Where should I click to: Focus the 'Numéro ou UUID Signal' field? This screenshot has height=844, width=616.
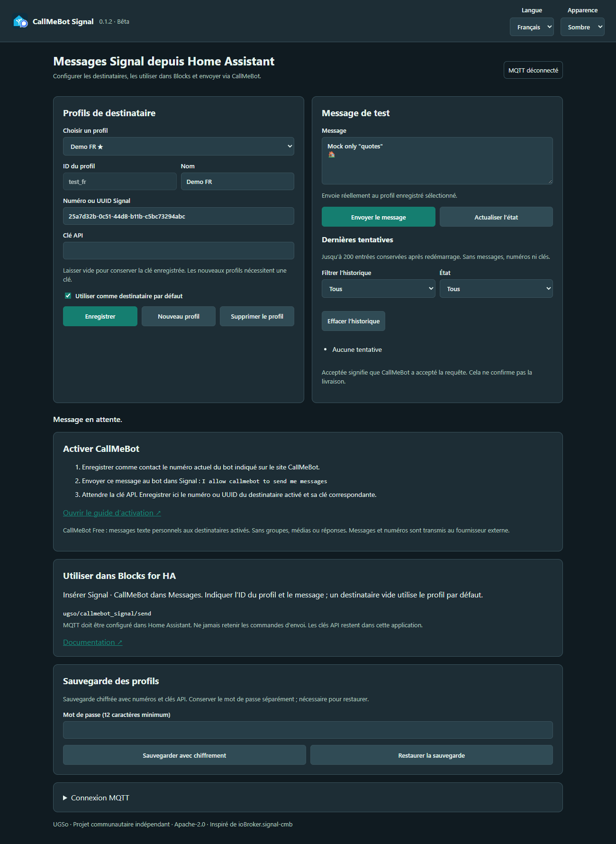tap(179, 216)
